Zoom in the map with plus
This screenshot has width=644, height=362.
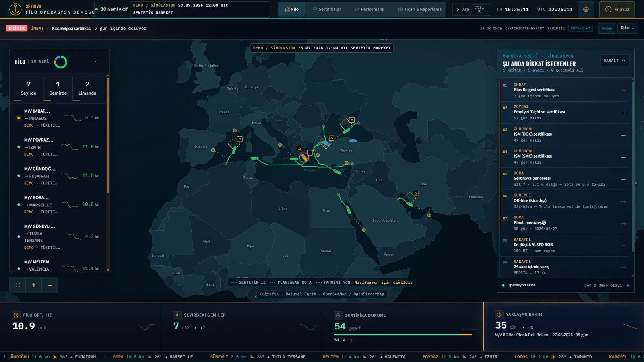point(34,285)
